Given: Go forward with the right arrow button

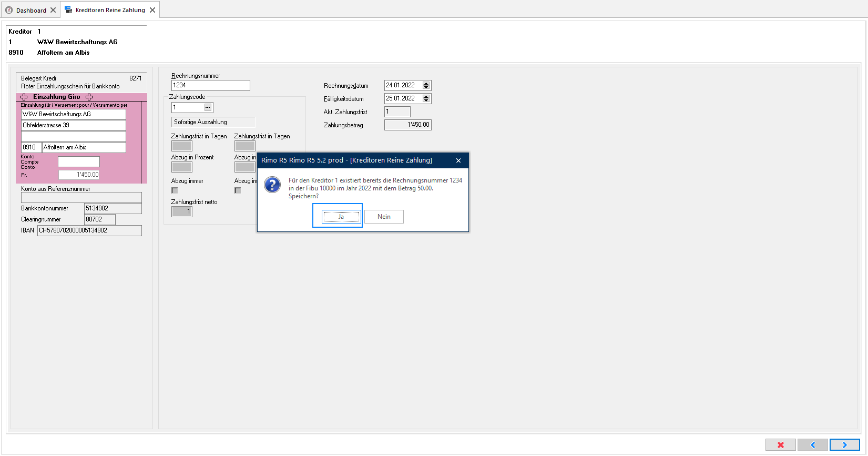Looking at the screenshot, I should pos(845,445).
